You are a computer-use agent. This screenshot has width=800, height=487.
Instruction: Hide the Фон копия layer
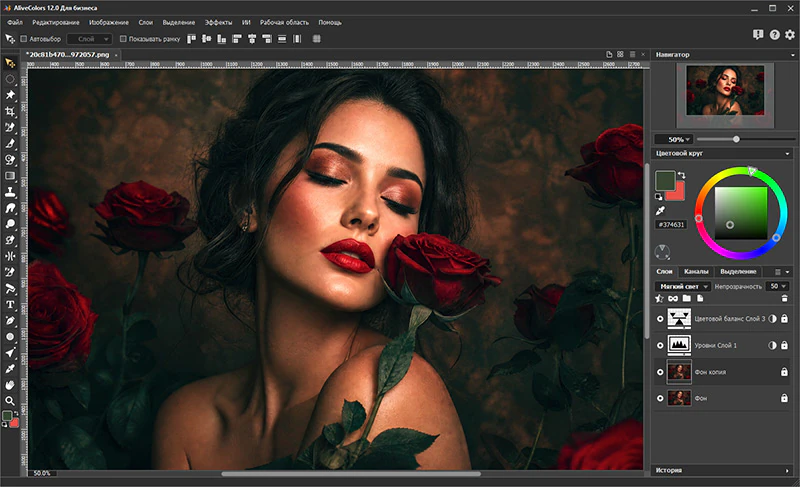point(660,372)
